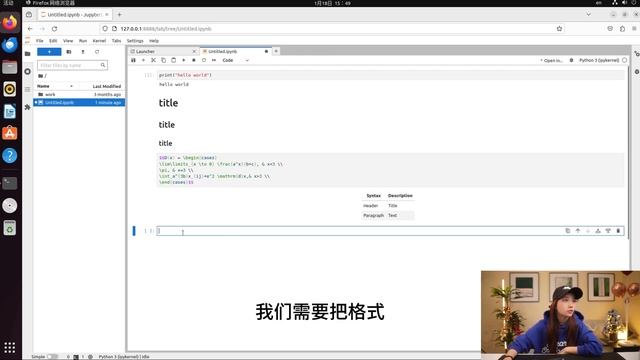This screenshot has height=360, width=640.
Task: Select the LaTeX cases raw markdown cell
Action: point(391,170)
